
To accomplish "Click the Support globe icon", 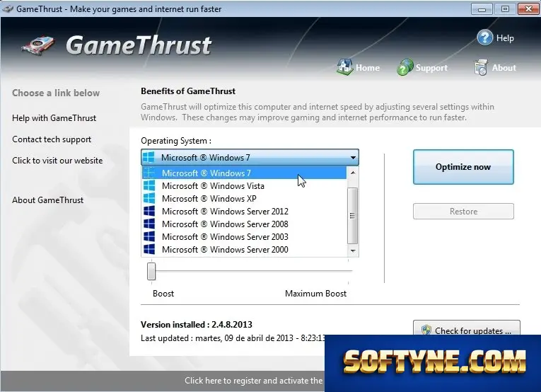I will 405,67.
